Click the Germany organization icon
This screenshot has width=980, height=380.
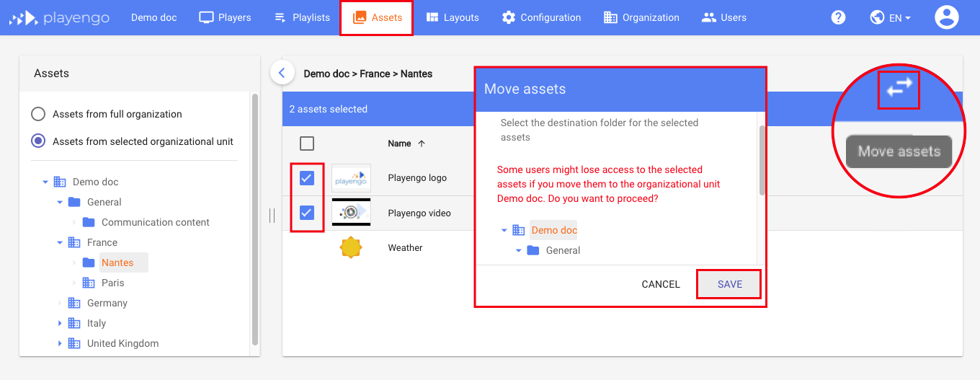(x=74, y=303)
